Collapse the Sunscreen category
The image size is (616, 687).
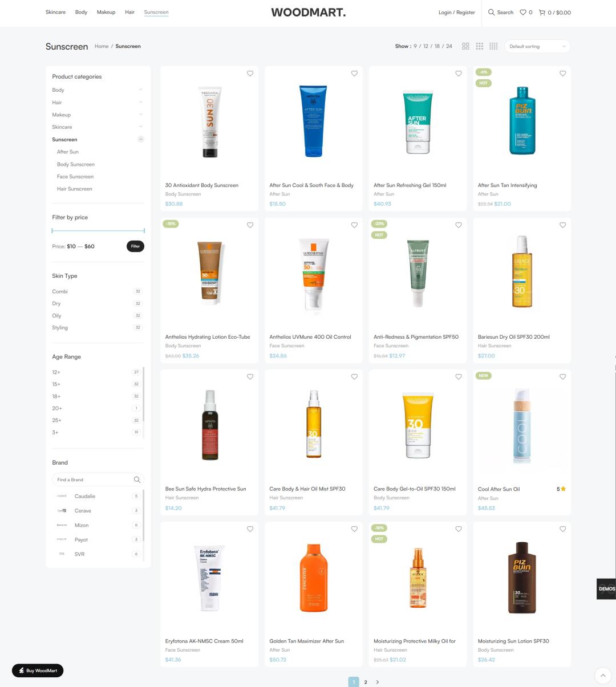tap(141, 140)
